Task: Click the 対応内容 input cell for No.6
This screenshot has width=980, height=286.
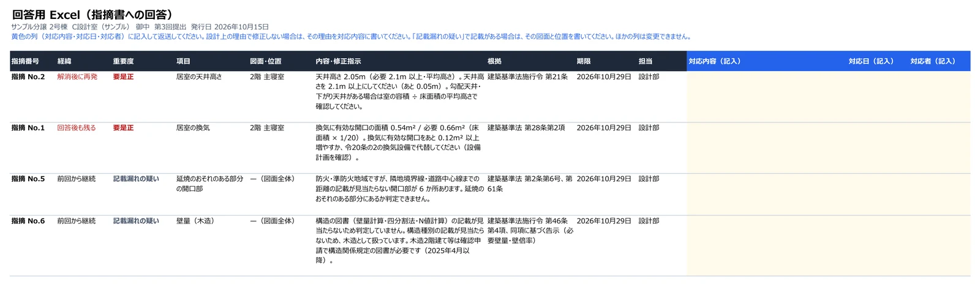Action: tap(767, 246)
